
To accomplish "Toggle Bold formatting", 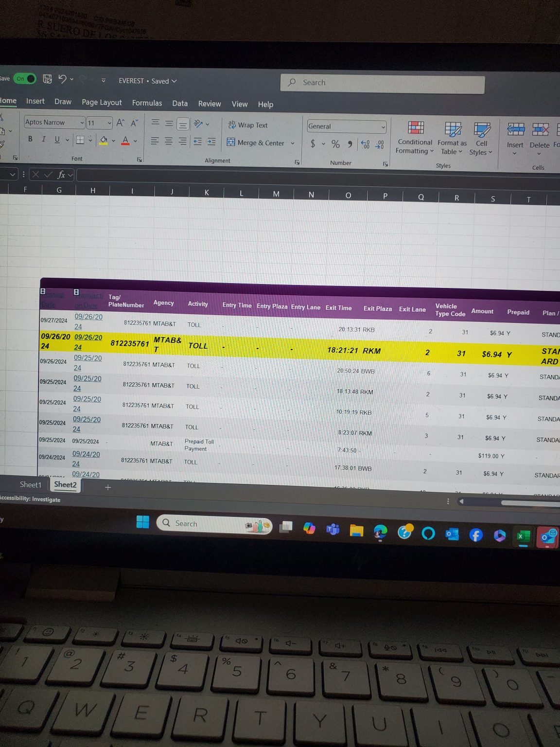I will pos(30,139).
